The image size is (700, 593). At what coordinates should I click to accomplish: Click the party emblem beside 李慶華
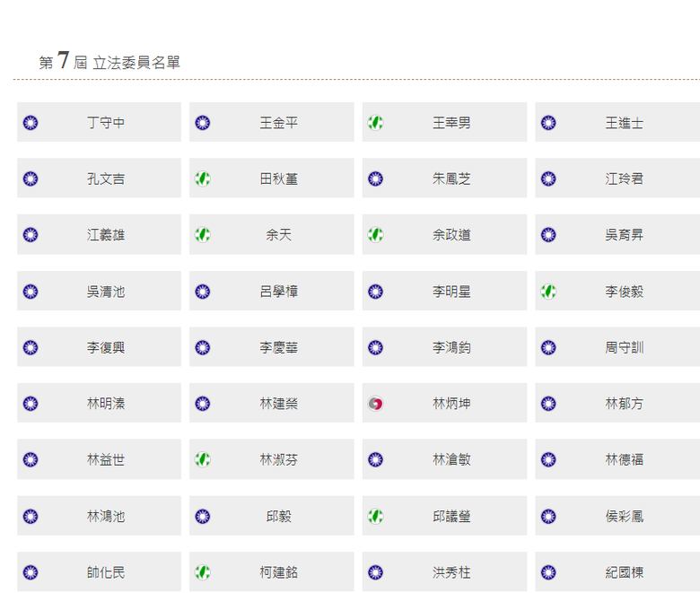pyautogui.click(x=203, y=347)
